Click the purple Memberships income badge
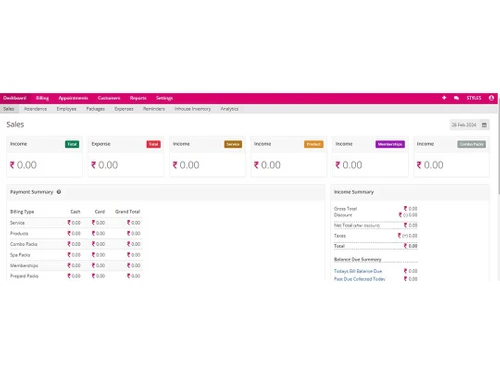This screenshot has height=375, width=500. tap(390, 144)
